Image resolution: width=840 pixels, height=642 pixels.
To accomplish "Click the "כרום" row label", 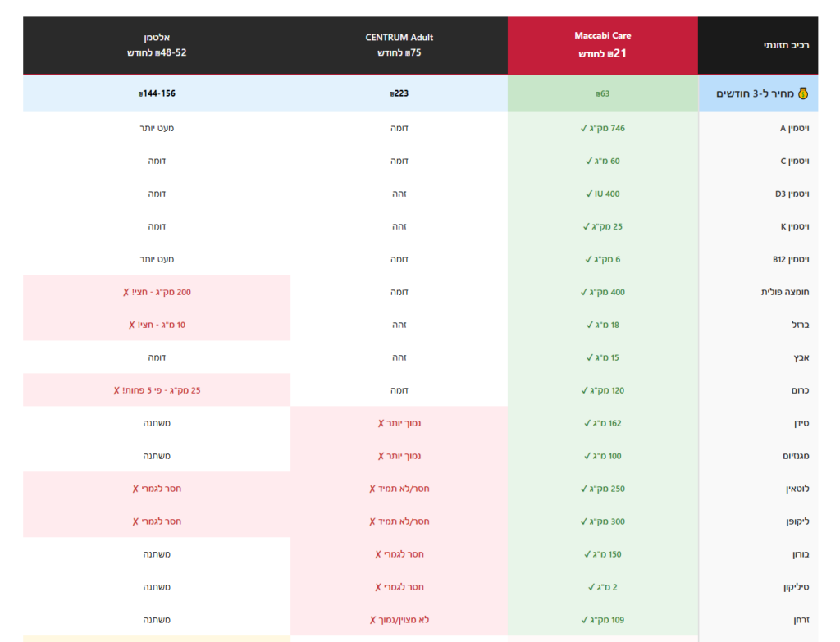I will pos(801,390).
